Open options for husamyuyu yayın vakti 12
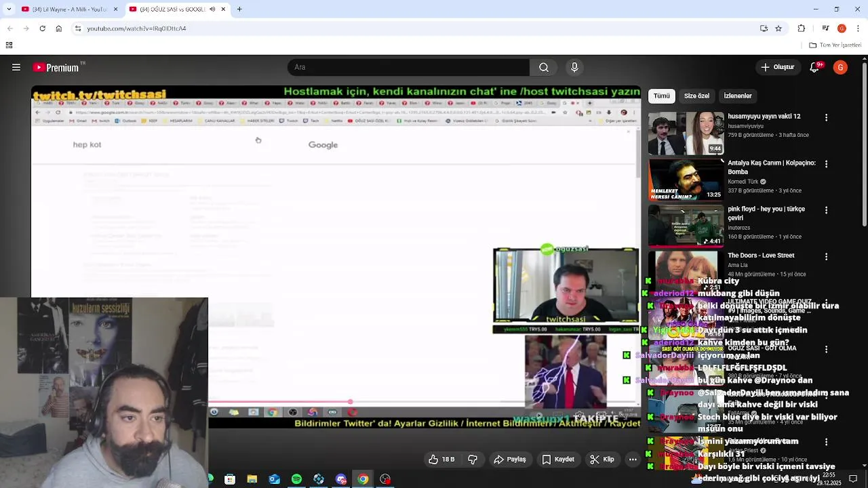Screen dimensions: 868x488 (826, 117)
